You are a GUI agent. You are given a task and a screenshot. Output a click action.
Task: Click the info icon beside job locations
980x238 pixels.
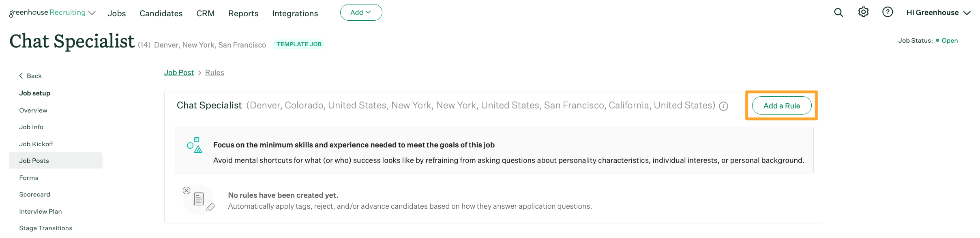click(x=724, y=106)
